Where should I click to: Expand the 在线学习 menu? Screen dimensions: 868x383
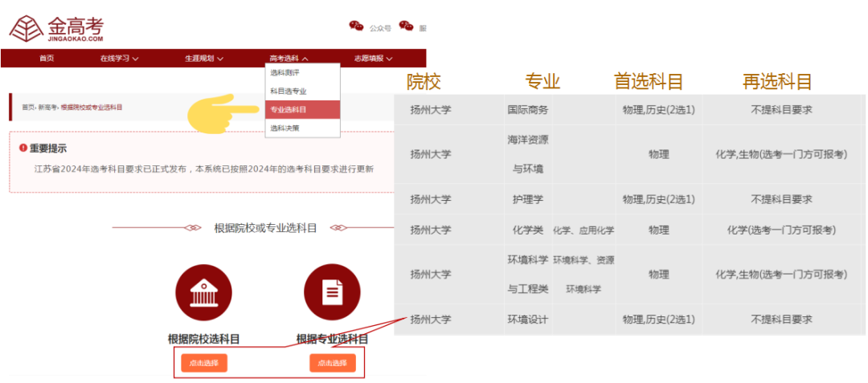coord(119,58)
